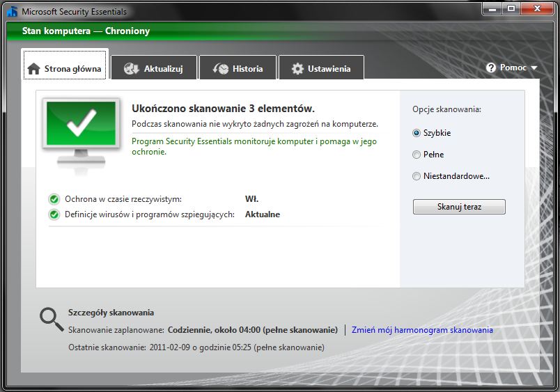
Task: Click green 'Program Security Essentials monitoruje komputer' text
Action: click(x=254, y=146)
